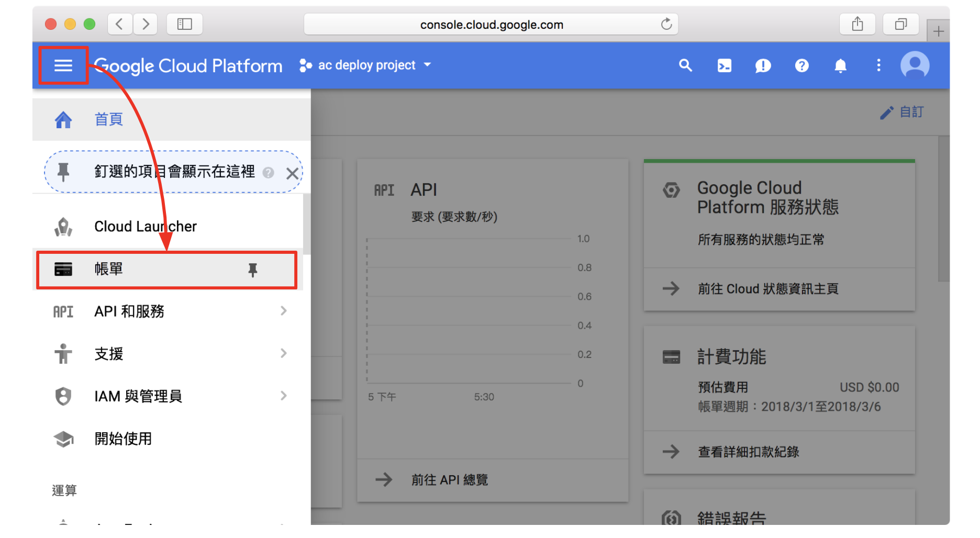980x538 pixels.
Task: Pin the 帳單 menu item
Action: [x=252, y=270]
